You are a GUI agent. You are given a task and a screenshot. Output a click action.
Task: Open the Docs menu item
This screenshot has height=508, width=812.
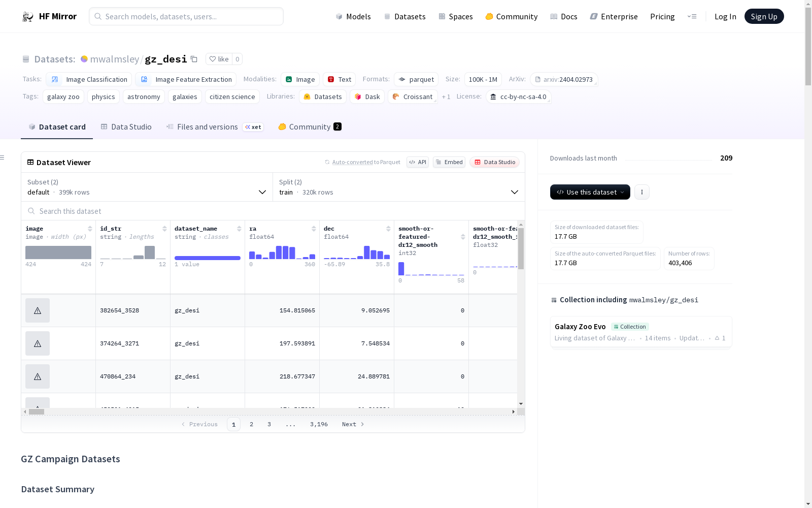[563, 16]
